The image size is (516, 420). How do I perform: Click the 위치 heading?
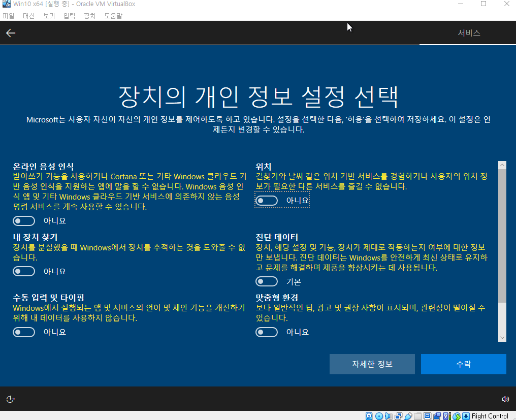point(263,166)
